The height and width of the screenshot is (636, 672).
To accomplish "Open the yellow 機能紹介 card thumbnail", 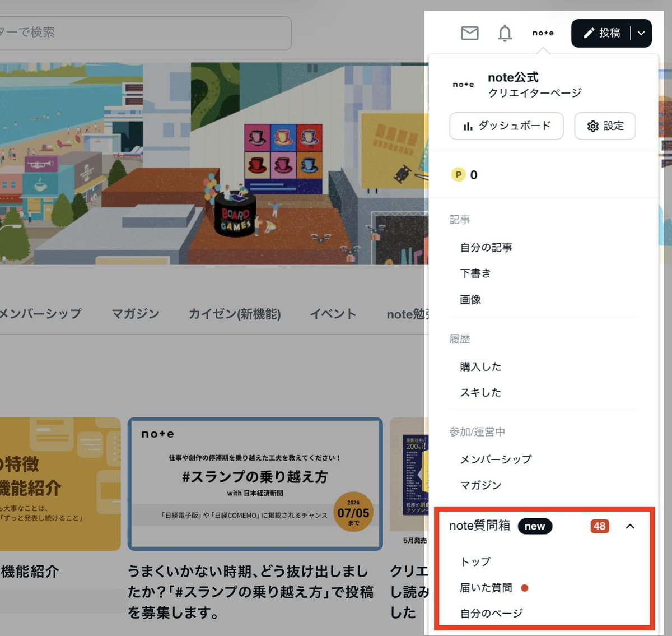I will (60, 484).
